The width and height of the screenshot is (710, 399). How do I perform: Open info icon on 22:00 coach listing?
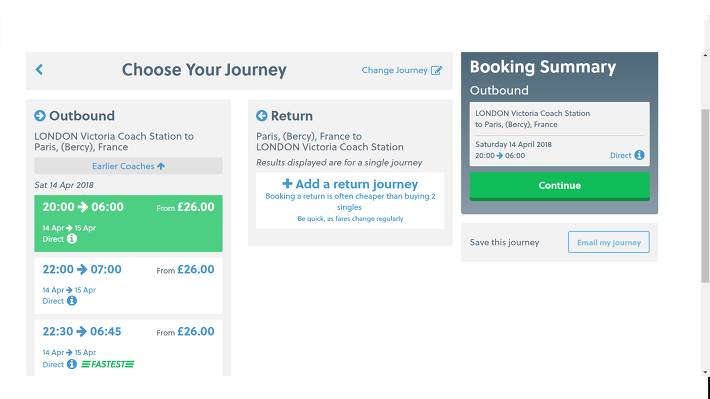(x=72, y=301)
